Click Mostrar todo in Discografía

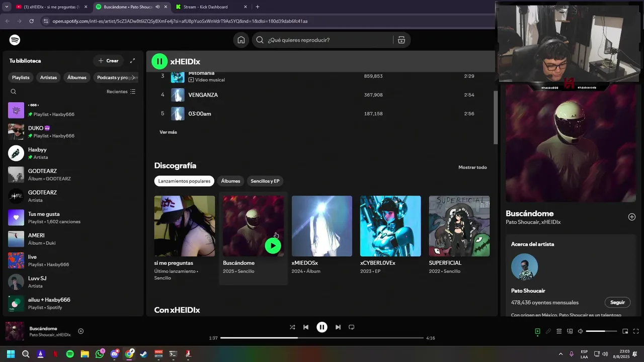(472, 167)
